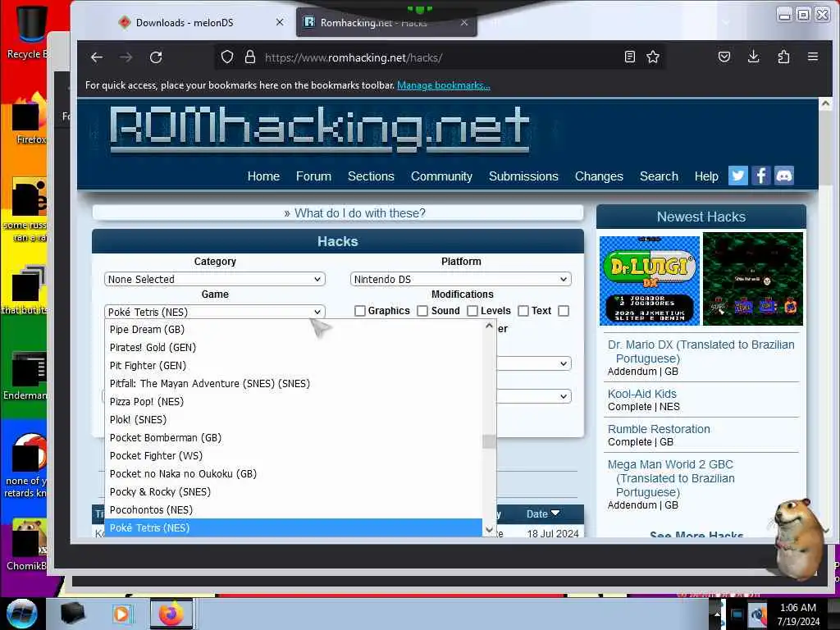Image resolution: width=840 pixels, height=630 pixels.
Task: Select highlighted Poké Tetris (NES) option
Action: (x=294, y=527)
